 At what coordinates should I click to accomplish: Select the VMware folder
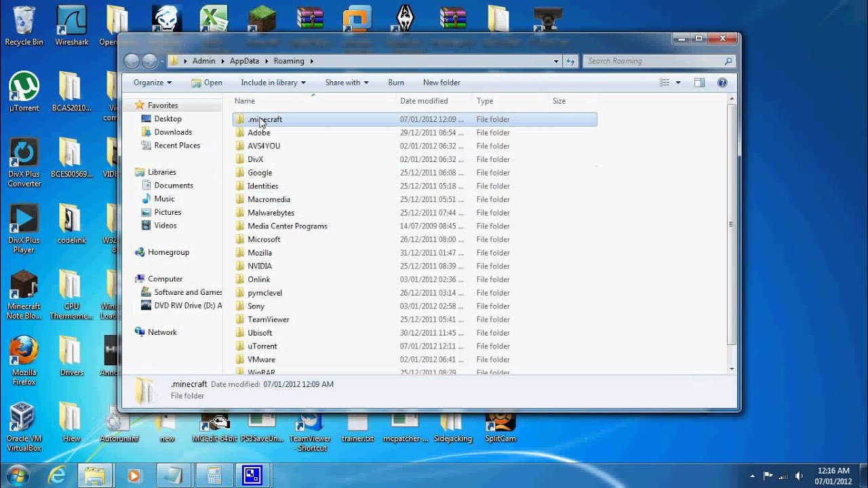tap(261, 360)
